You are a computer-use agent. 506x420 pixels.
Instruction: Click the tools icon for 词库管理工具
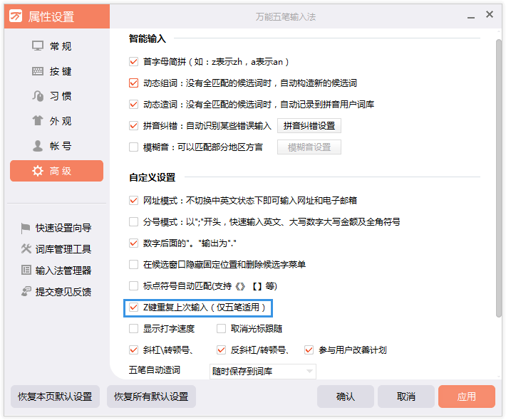tap(26, 249)
